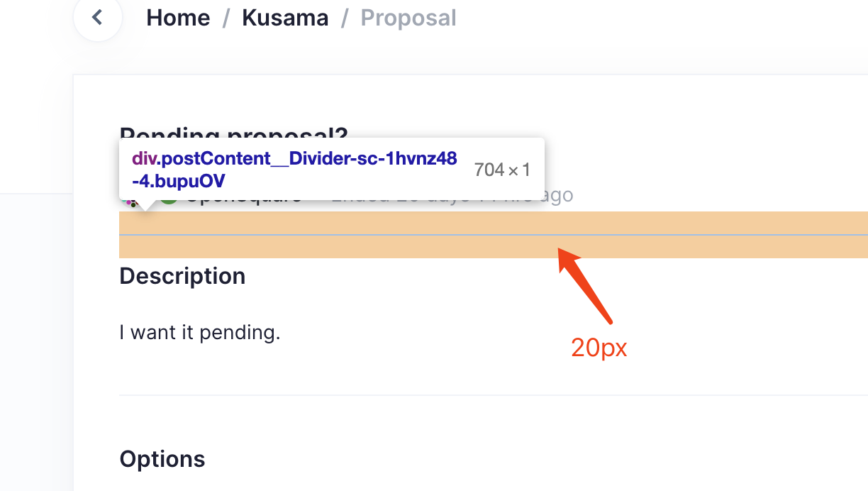Select the div.postContent__Divider selector text
The width and height of the screenshot is (868, 491).
pos(294,169)
